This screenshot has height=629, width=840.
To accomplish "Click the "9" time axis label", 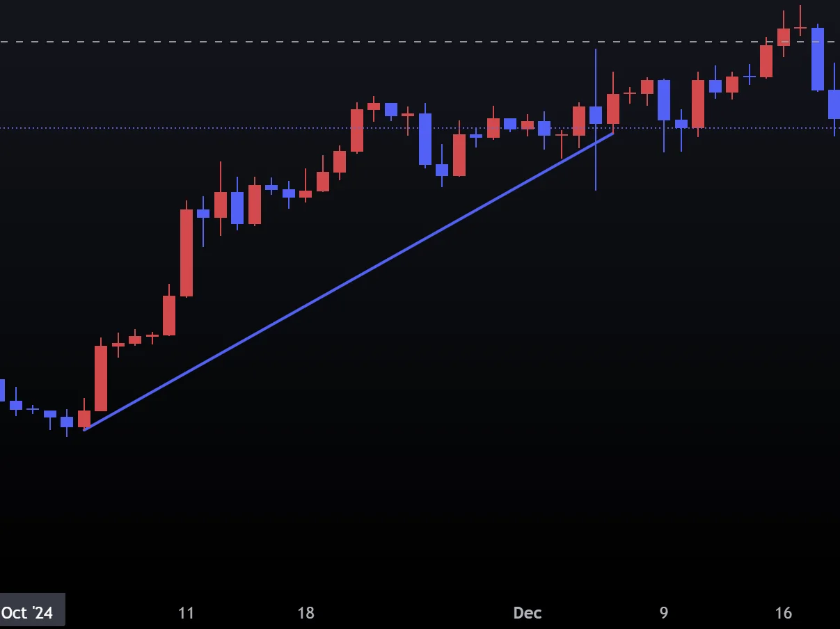I will 663,613.
